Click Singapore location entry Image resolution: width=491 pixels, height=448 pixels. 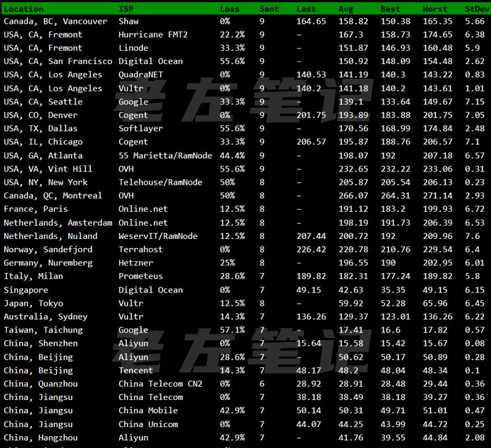coord(26,290)
